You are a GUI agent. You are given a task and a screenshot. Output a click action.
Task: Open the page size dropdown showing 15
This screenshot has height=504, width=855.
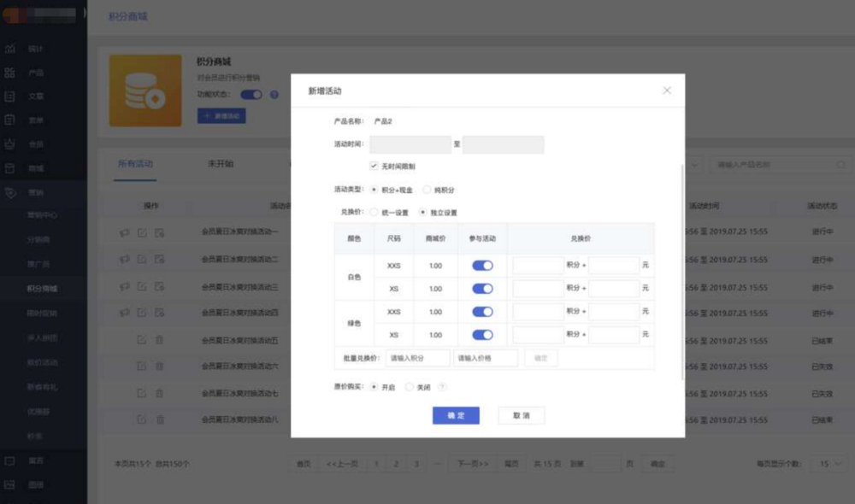(x=829, y=464)
